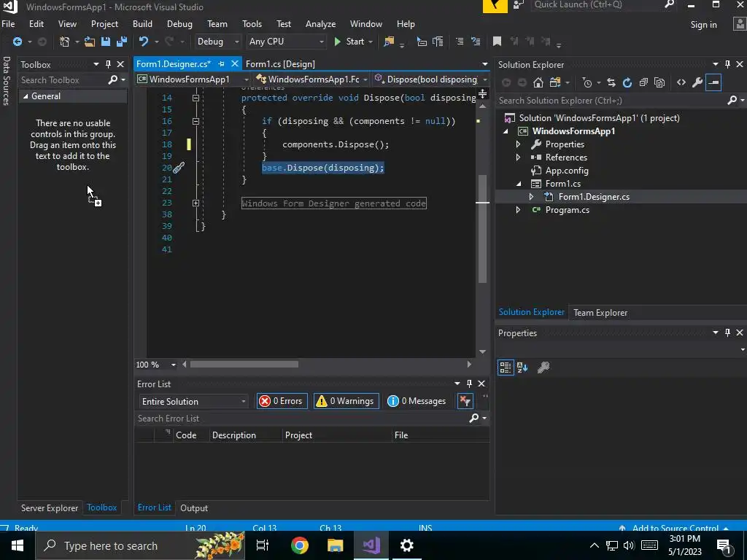Image resolution: width=747 pixels, height=560 pixels.
Task: Open the WindowsFormsApp1 project navigation dropdown
Action: point(193,79)
